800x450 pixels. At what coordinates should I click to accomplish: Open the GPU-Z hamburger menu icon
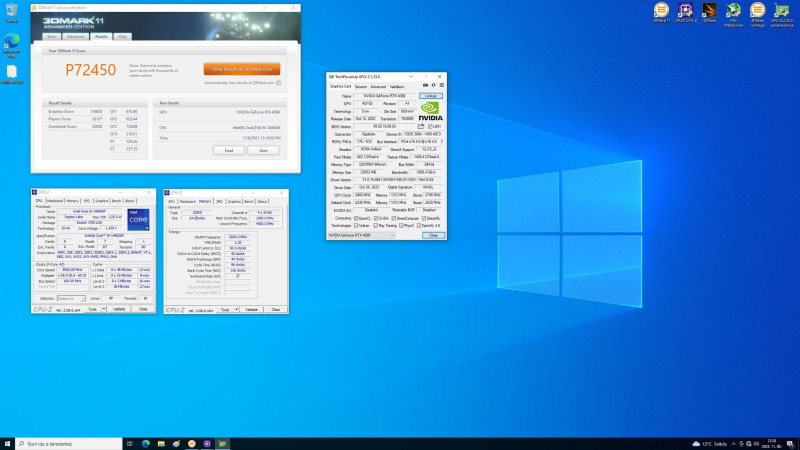pos(441,86)
